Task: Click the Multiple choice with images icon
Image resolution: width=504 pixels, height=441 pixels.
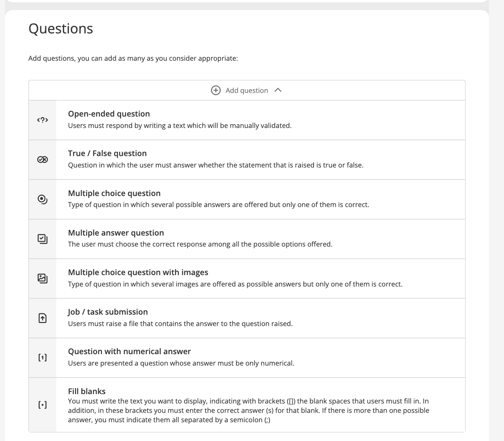Action: point(42,278)
